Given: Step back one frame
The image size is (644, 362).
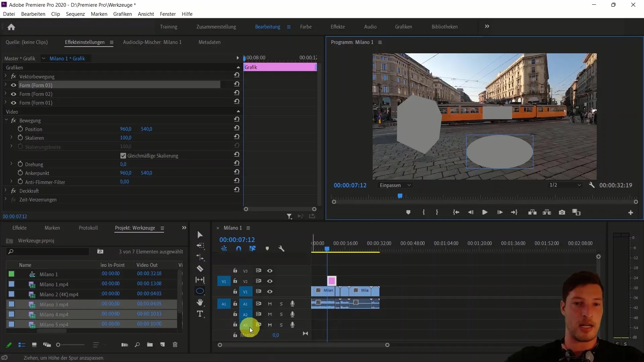Looking at the screenshot, I should [471, 213].
